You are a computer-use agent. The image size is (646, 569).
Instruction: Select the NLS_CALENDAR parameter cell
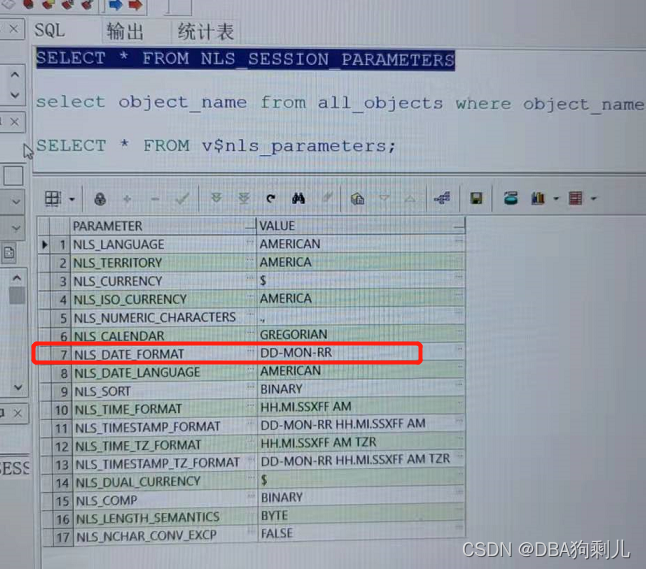163,335
